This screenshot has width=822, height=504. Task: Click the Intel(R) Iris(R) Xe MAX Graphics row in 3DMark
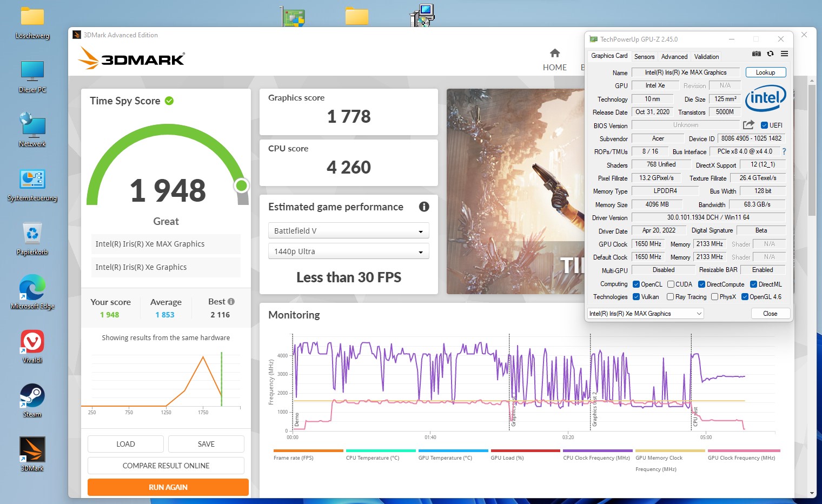165,244
